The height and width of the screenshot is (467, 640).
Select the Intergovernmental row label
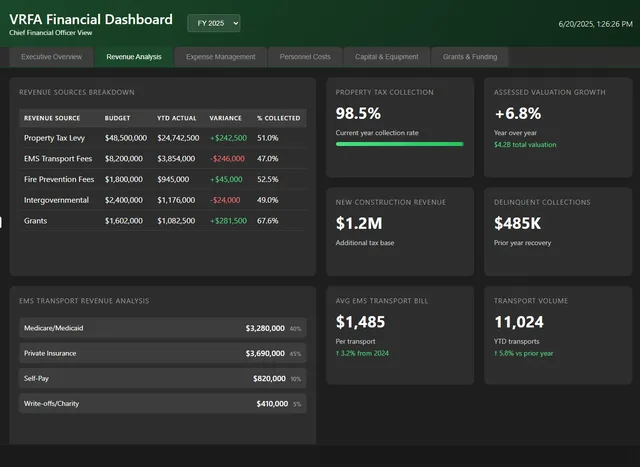(56, 200)
